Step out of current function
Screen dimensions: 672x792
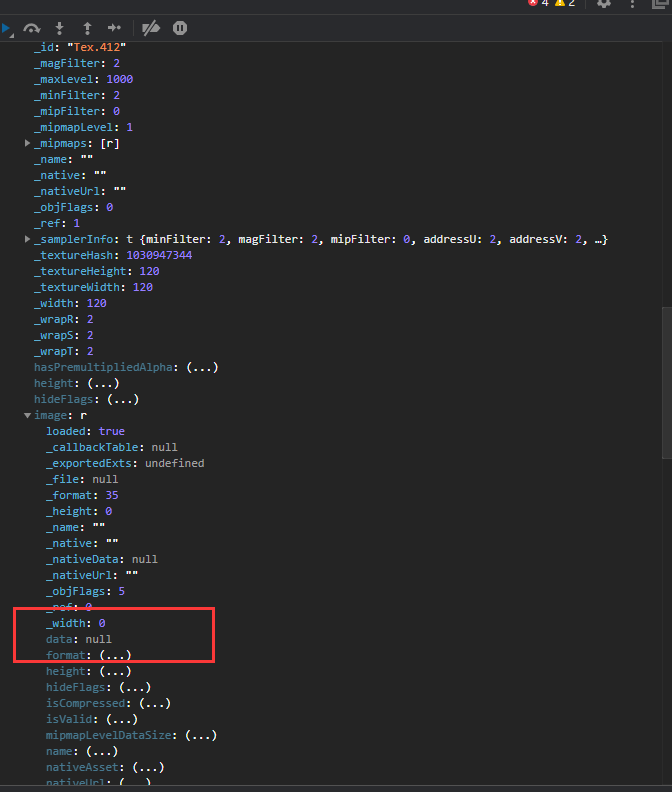(x=87, y=28)
